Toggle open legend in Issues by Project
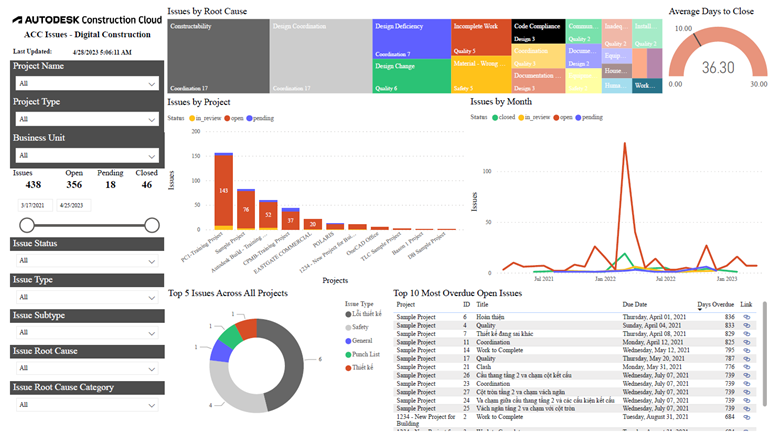The image size is (780, 442). coord(234,118)
